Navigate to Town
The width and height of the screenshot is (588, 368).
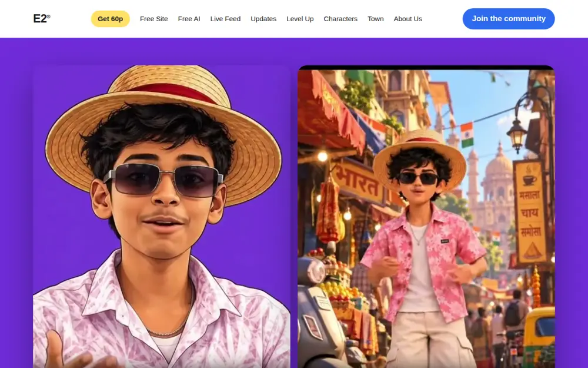pos(375,19)
